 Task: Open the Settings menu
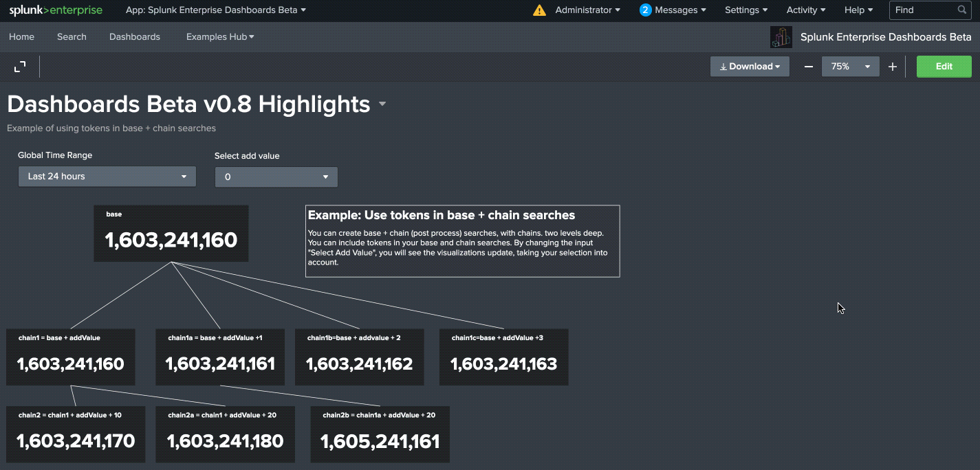pos(745,10)
